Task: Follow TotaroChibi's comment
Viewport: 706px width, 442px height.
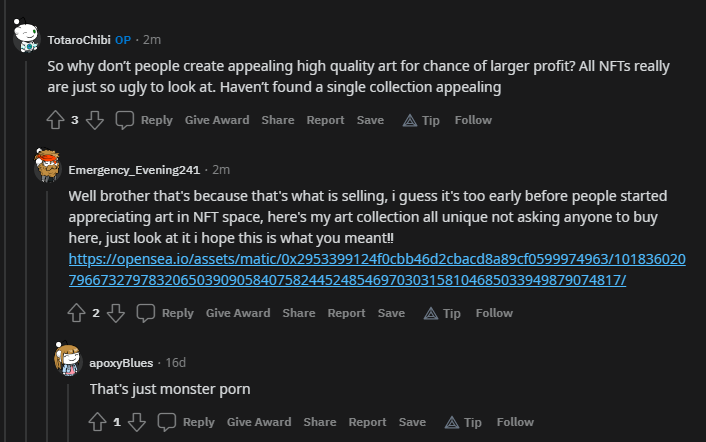Action: pyautogui.click(x=473, y=120)
